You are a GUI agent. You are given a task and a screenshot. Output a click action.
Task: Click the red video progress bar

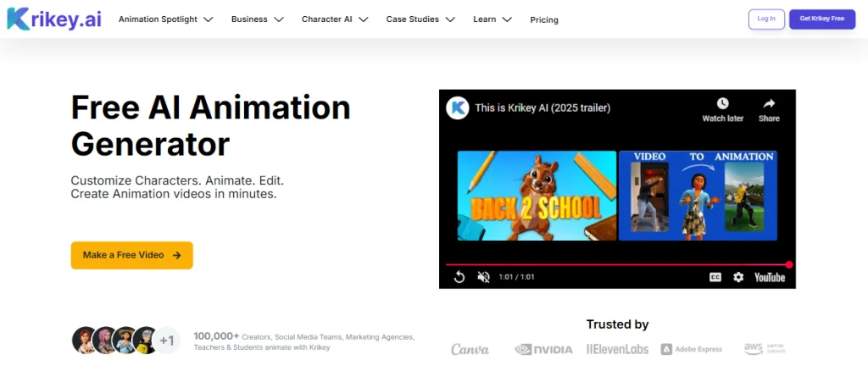(617, 264)
